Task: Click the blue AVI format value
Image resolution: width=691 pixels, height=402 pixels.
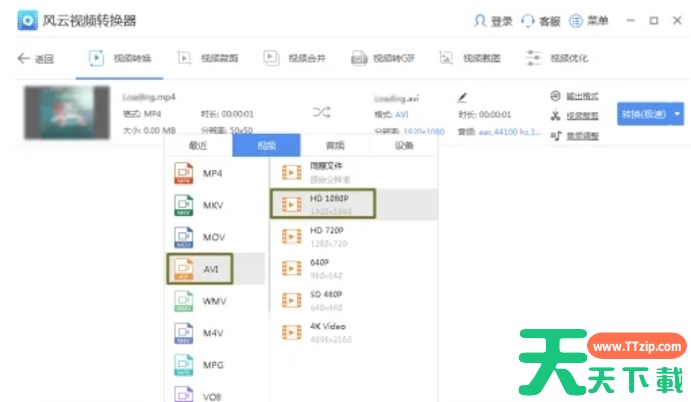Action: point(401,115)
